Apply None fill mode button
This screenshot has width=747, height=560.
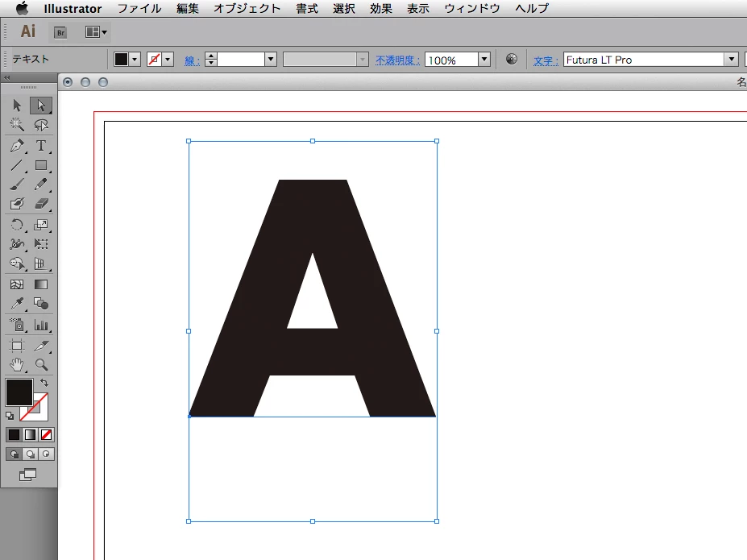[x=46, y=435]
